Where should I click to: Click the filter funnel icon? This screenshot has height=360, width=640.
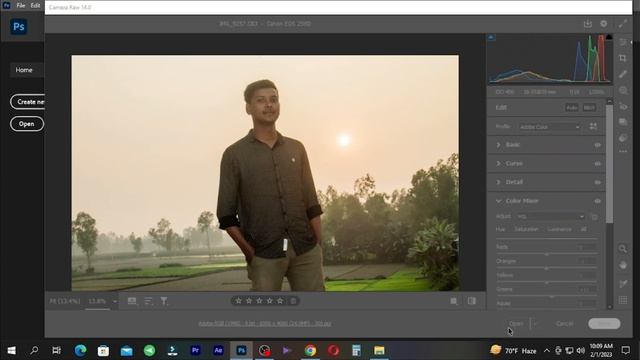164,301
